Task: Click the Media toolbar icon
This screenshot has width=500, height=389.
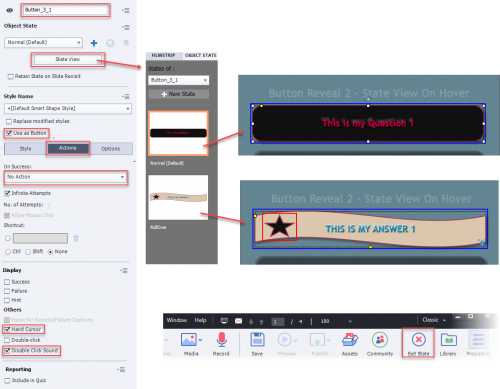Action: point(189,340)
